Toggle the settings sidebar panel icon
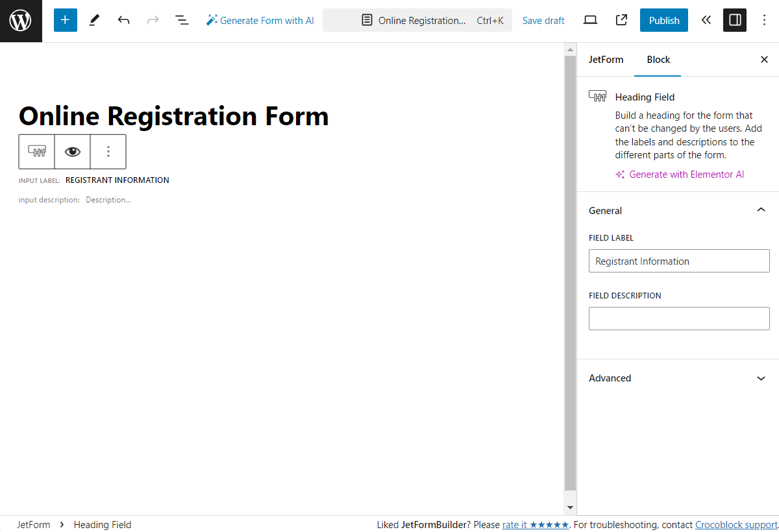Image resolution: width=779 pixels, height=532 pixels. coord(734,20)
